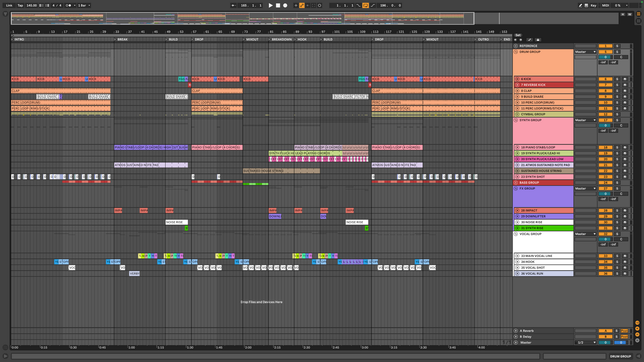Unfold the SYNTH GROUP track
The image size is (644, 362).
(517, 120)
